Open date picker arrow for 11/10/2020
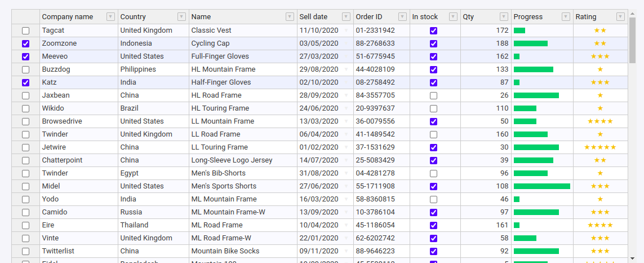 [347, 30]
